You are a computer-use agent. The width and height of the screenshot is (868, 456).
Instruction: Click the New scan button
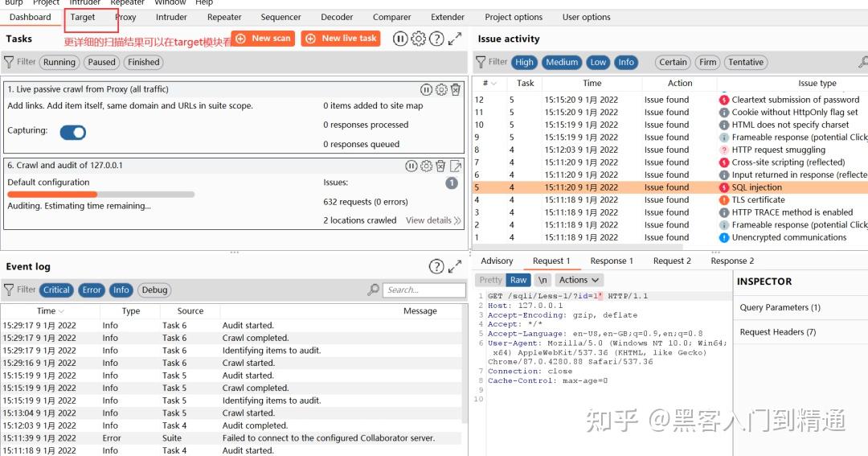coord(264,39)
